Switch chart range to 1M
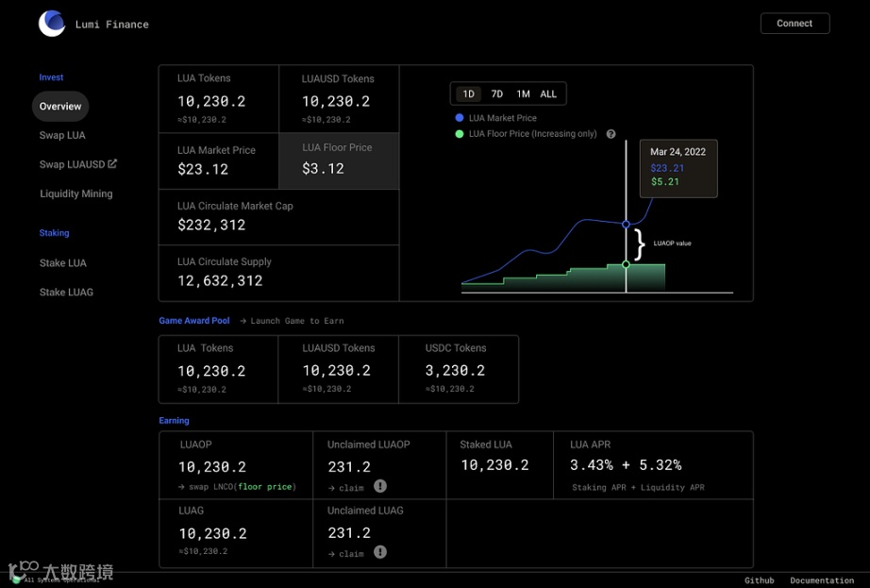 523,93
